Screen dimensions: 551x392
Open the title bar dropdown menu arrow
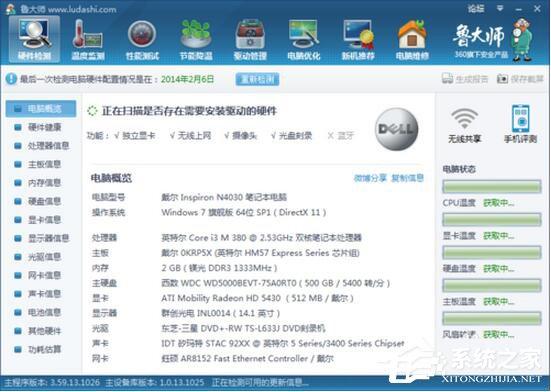click(500, 8)
